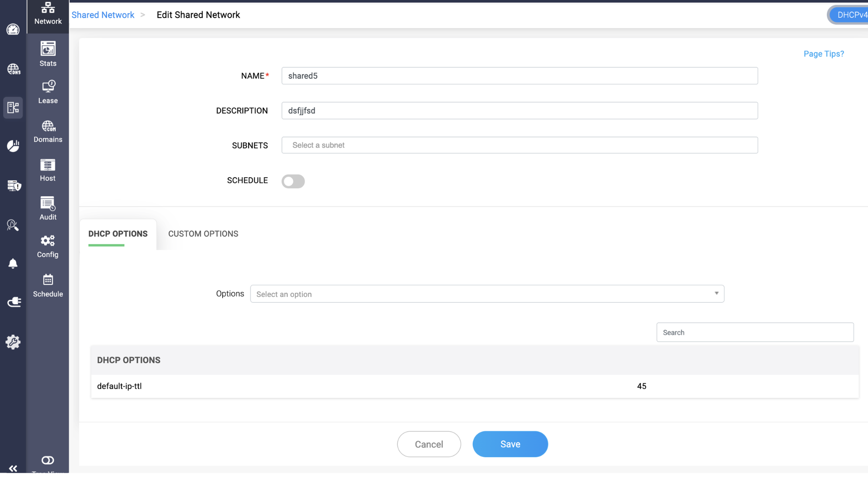The width and height of the screenshot is (868, 488).
Task: Open Audit icon in sidebar
Action: tap(48, 204)
